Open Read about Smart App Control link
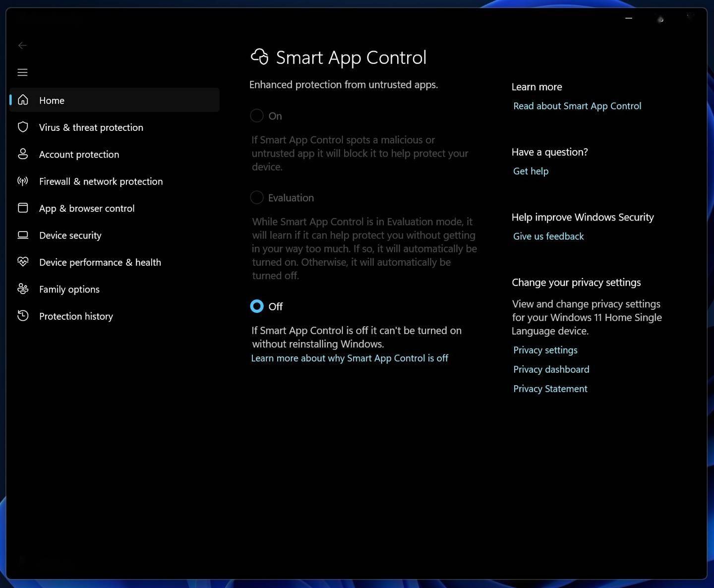This screenshot has width=714, height=588. 577,106
